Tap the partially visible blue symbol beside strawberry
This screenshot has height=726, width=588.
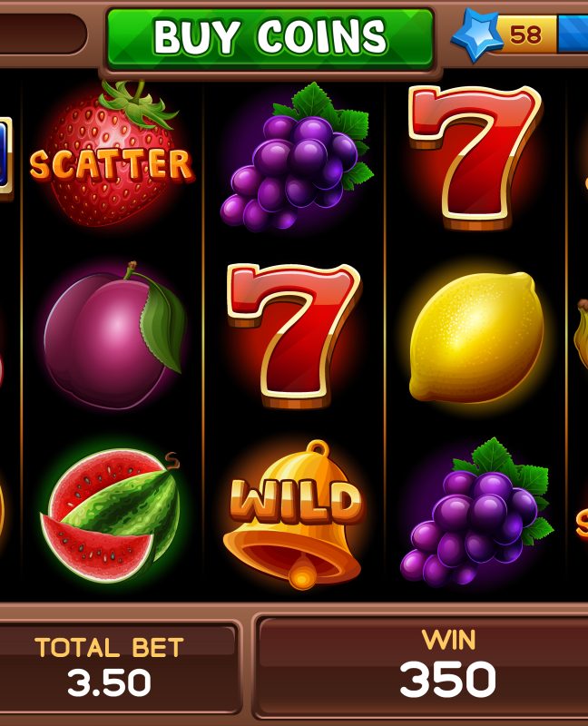click(x=5, y=158)
